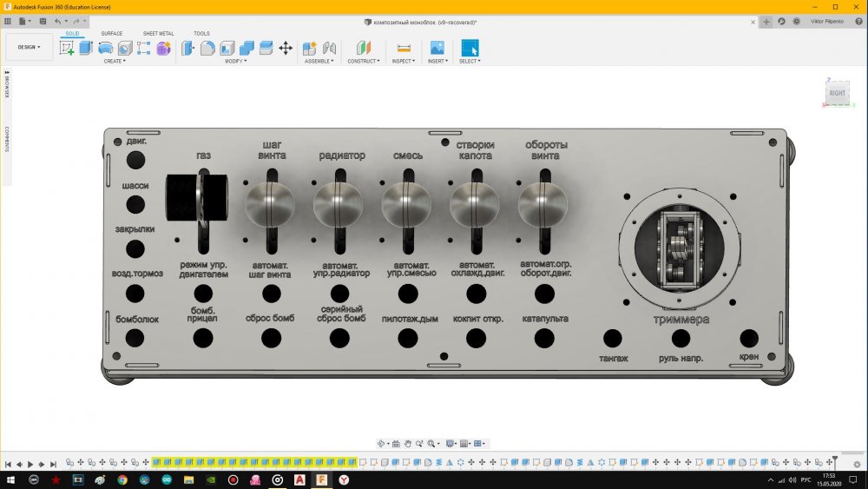Switch to the TOOLS tab

tap(201, 33)
